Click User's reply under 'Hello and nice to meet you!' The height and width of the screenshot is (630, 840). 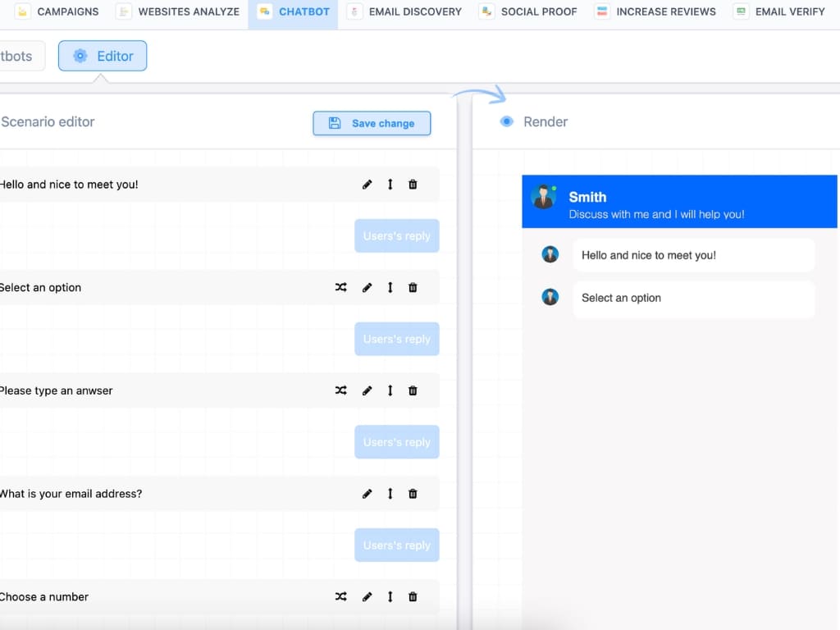coord(397,235)
